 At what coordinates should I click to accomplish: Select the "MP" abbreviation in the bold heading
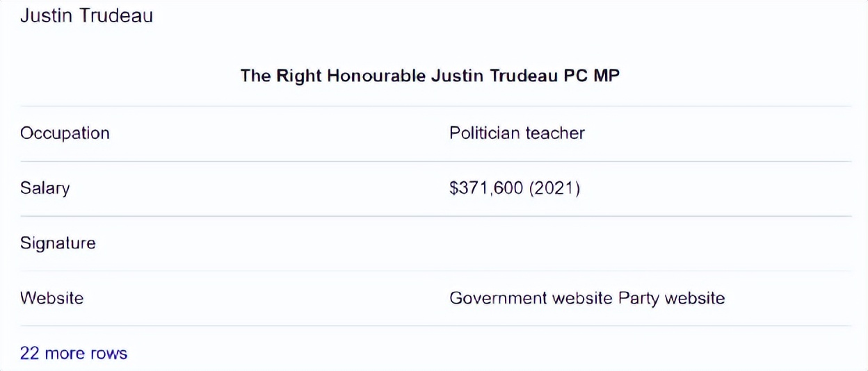pos(606,76)
